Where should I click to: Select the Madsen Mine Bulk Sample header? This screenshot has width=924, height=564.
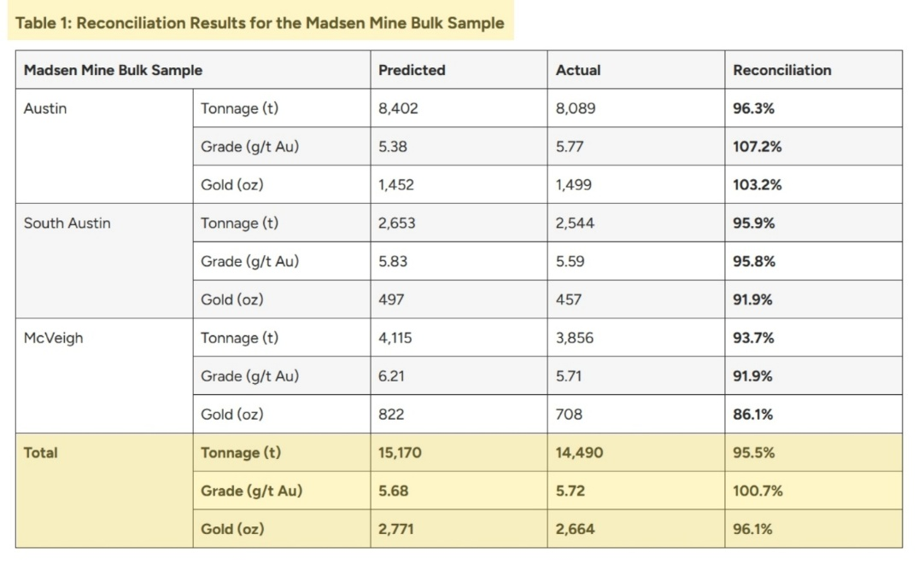113,70
